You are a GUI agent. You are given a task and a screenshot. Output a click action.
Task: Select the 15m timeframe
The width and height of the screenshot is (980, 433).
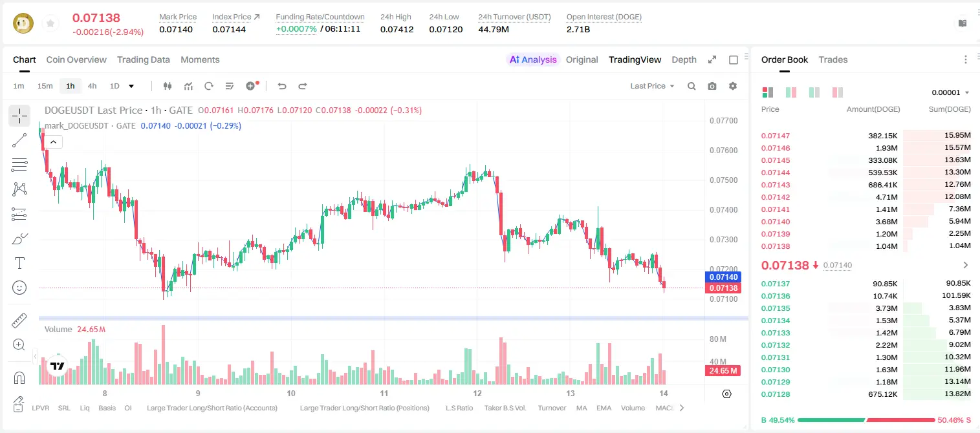pyautogui.click(x=45, y=86)
